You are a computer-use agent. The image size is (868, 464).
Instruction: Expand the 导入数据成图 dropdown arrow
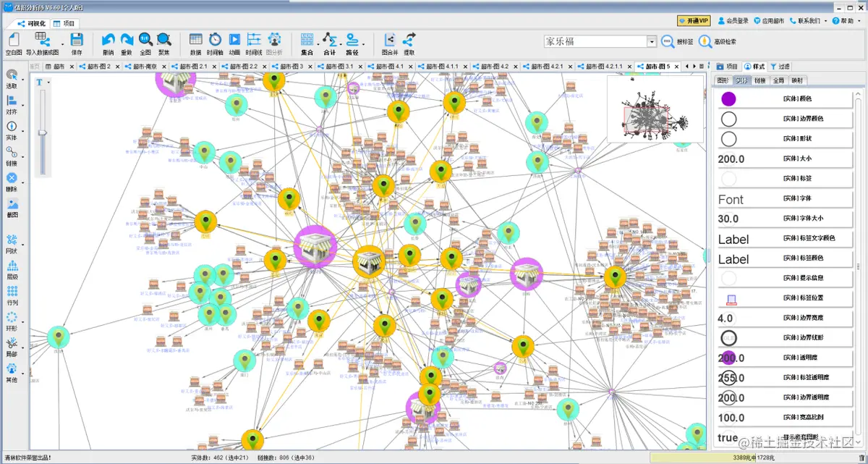[x=62, y=43]
